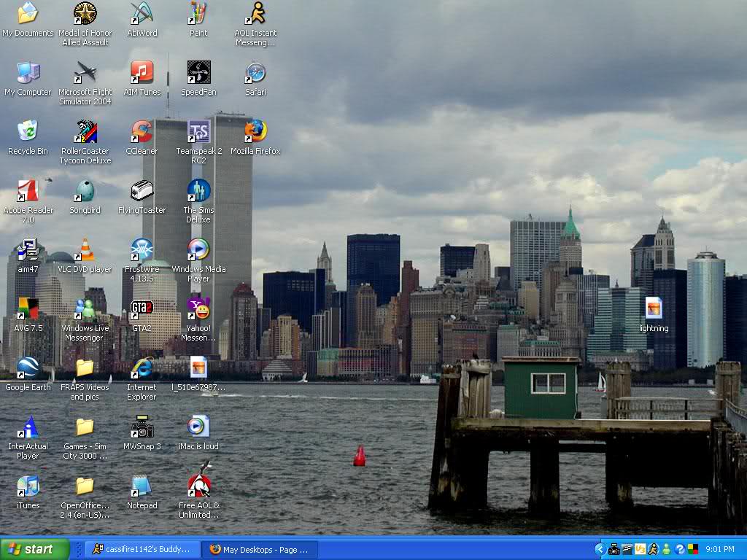Screen dimensions: 747x560
Task: Click the blue question mark tray icon
Action: (x=680, y=550)
